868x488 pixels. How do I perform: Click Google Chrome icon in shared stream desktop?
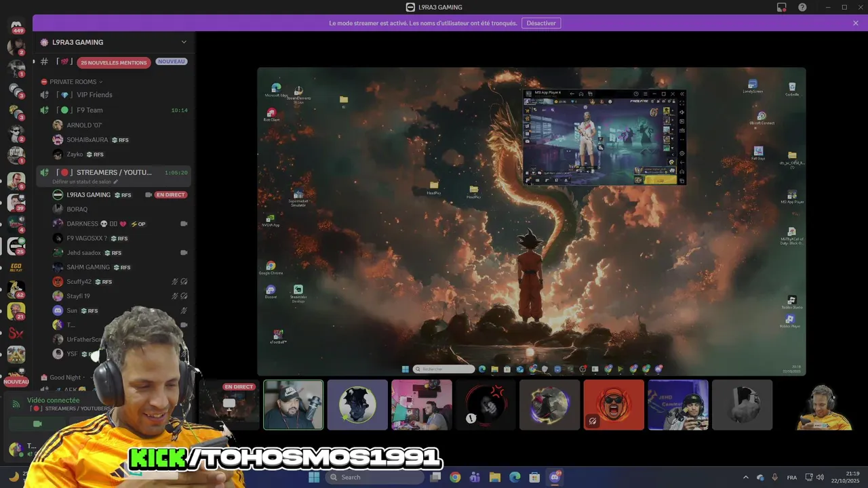271,268
